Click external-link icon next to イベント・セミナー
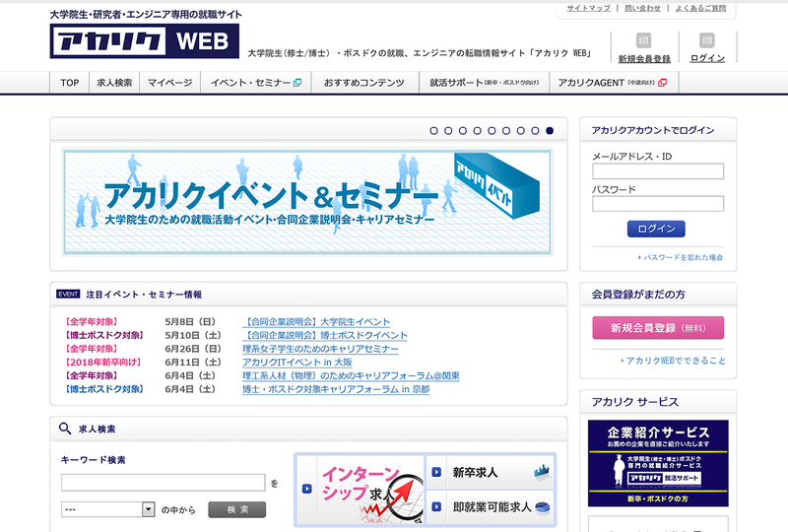The image size is (788, 532). tap(297, 83)
